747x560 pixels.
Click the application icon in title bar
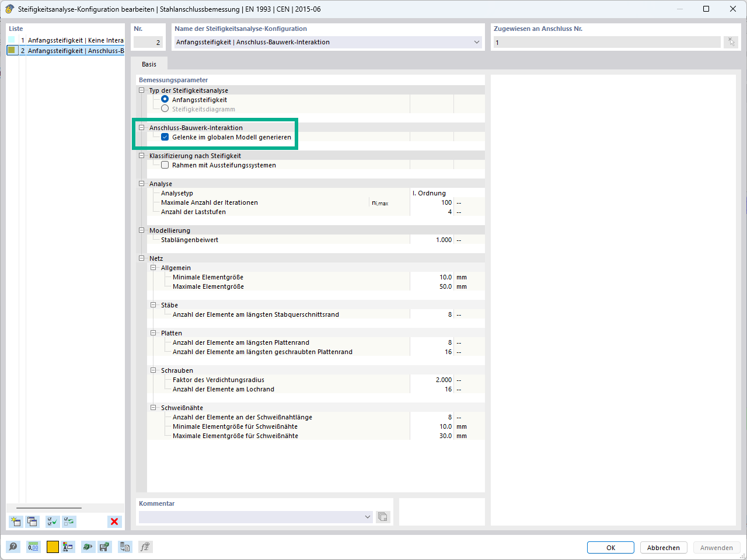9,9
